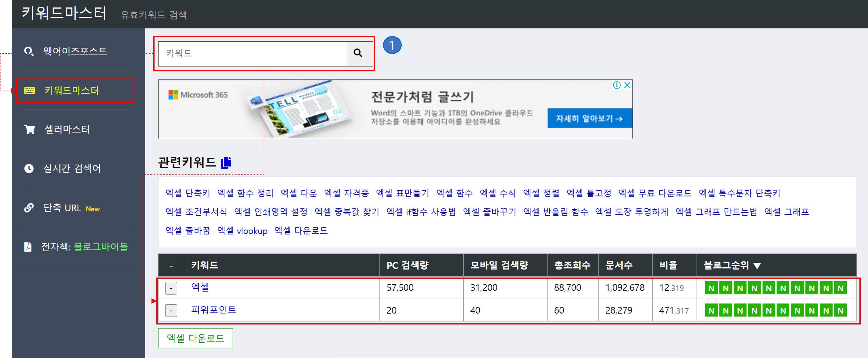The height and width of the screenshot is (358, 868).
Task: Click the chain link icon
Action: 29,208
